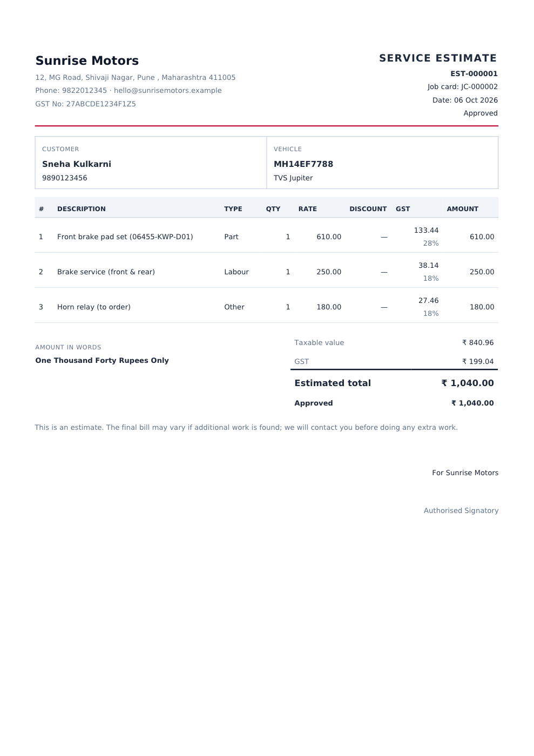
Task: Select "One Thousand Forty Rupees Only" text
Action: tap(102, 360)
